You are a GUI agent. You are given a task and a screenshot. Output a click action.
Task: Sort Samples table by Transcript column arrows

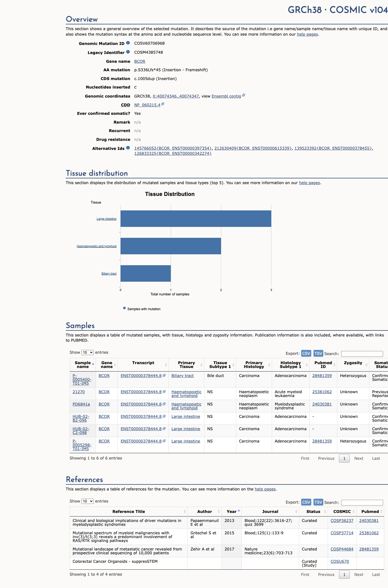point(166,365)
